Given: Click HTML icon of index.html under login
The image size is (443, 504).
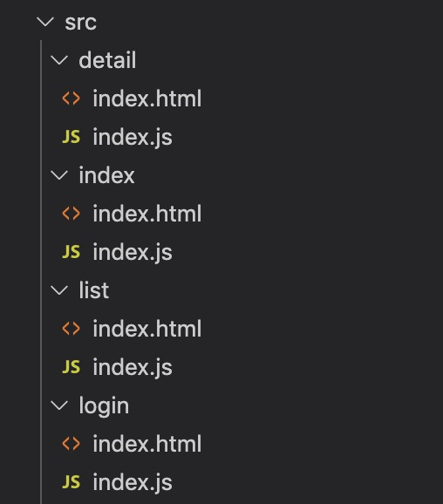Looking at the screenshot, I should (71, 444).
